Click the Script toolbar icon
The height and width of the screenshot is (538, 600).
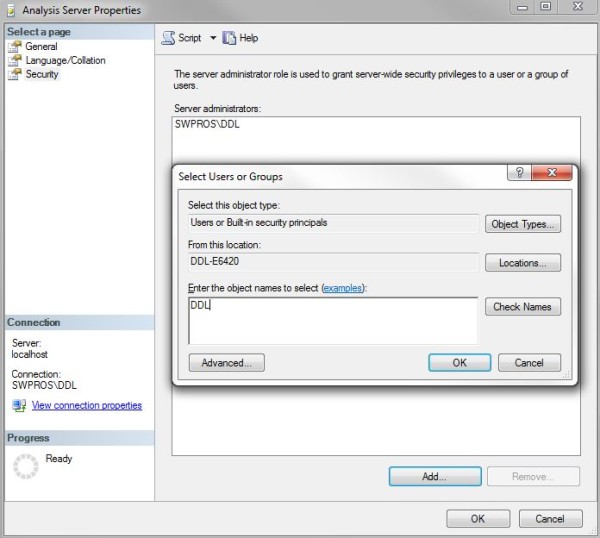tap(168, 38)
